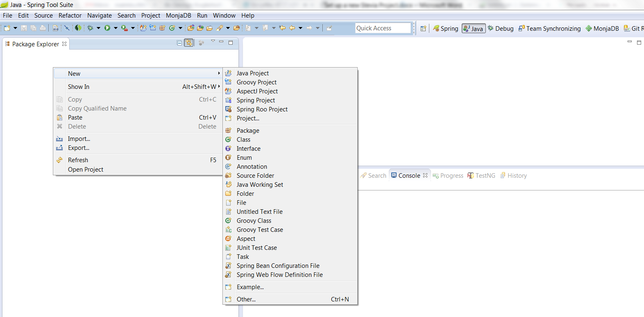Viewport: 644px width, 317px height.
Task: Open the MonjaDB menu
Action: tap(179, 15)
